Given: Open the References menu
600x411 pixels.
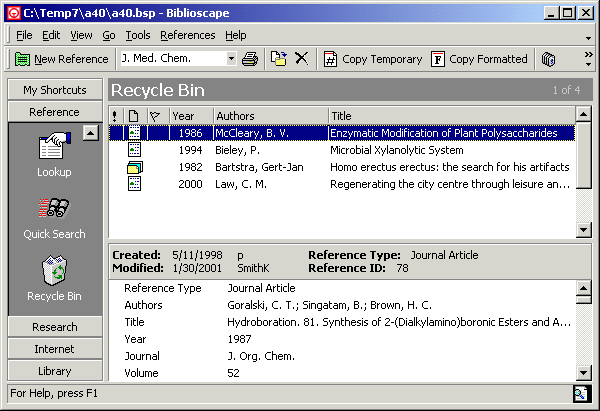Looking at the screenshot, I should point(188,35).
